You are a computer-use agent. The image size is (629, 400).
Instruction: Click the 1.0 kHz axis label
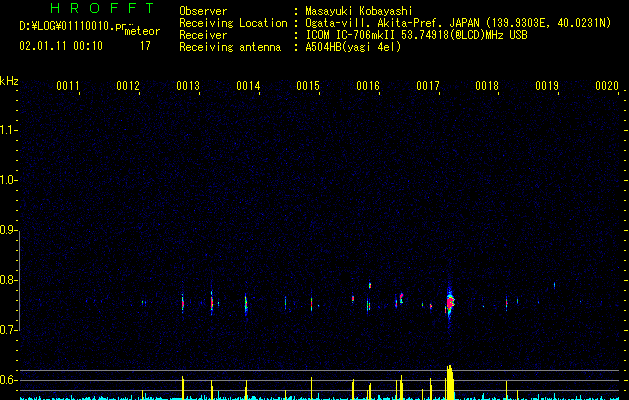point(8,180)
